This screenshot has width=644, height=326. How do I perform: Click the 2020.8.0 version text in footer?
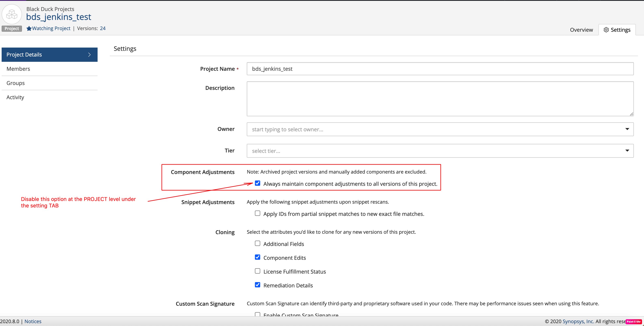(10, 321)
